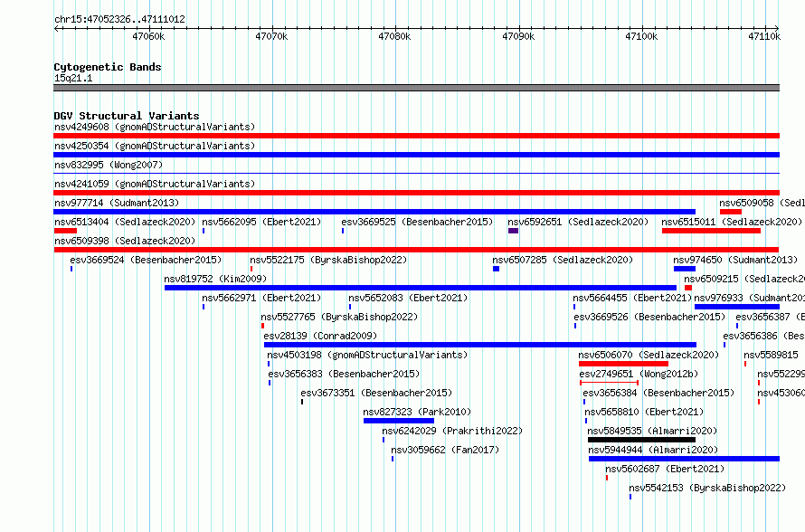This screenshot has height=532, width=805.
Task: Click the nsv977714 (Sudmant2013) label
Action: coord(117,203)
